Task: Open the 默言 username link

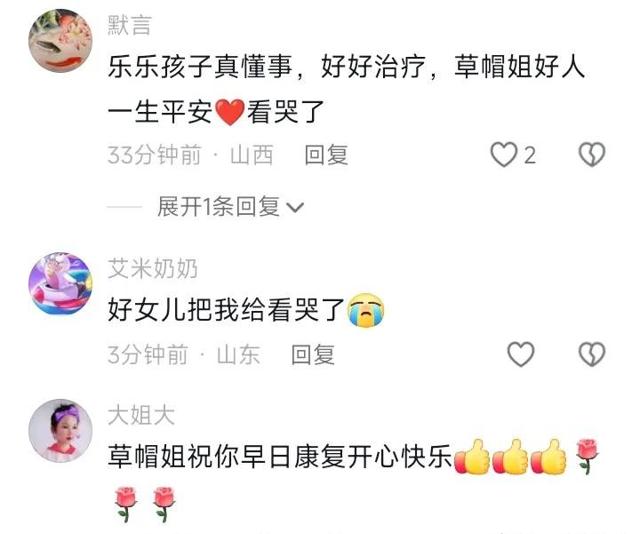Action: pyautogui.click(x=129, y=25)
